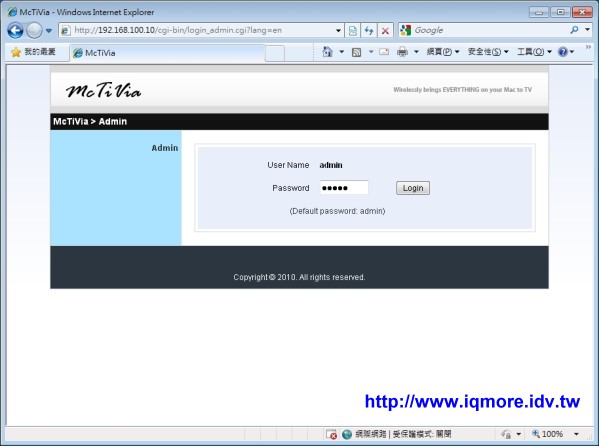
Task: Expand the feeds dropdown arrow
Action: (371, 52)
